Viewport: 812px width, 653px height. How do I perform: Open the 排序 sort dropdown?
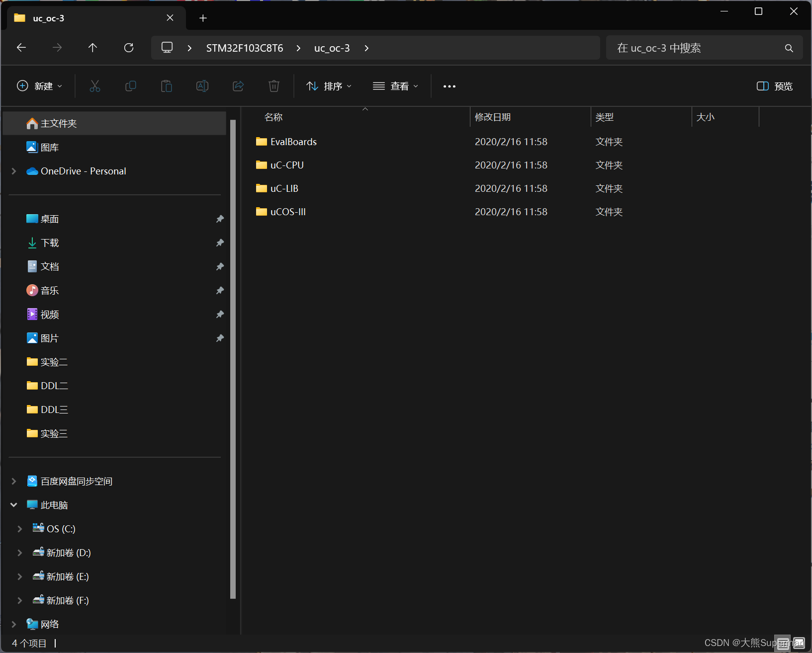click(329, 86)
